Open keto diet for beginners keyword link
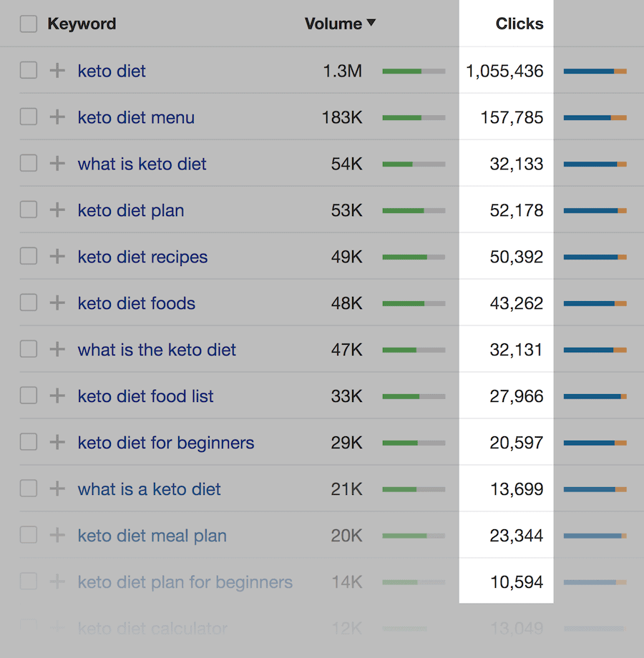 pyautogui.click(x=166, y=443)
